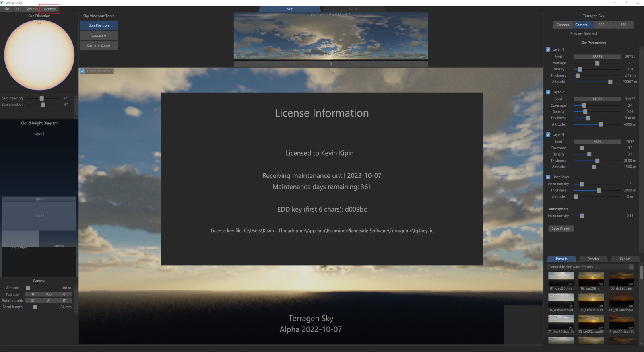Image resolution: width=644 pixels, height=352 pixels.
Task: Click the Focal length slider handle
Action: coord(35,307)
